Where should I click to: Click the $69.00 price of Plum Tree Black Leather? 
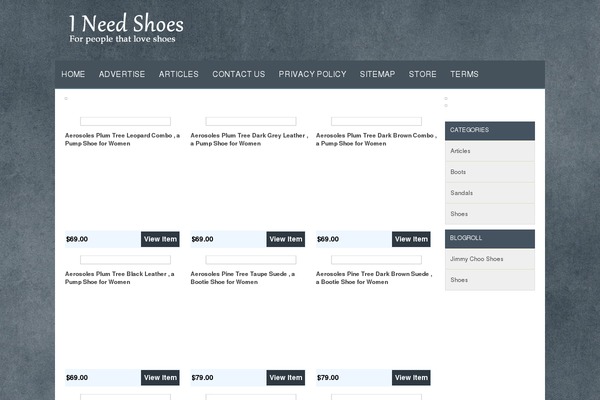point(77,378)
